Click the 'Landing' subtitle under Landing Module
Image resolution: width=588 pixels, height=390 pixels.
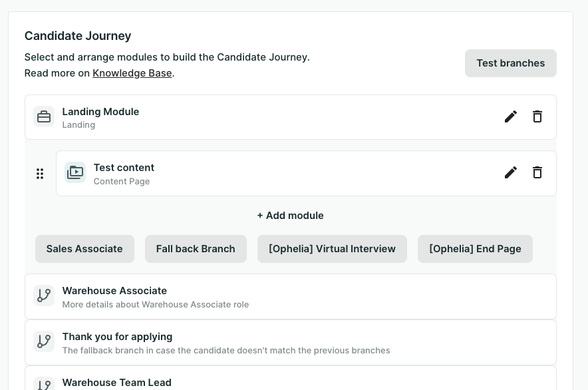(78, 124)
